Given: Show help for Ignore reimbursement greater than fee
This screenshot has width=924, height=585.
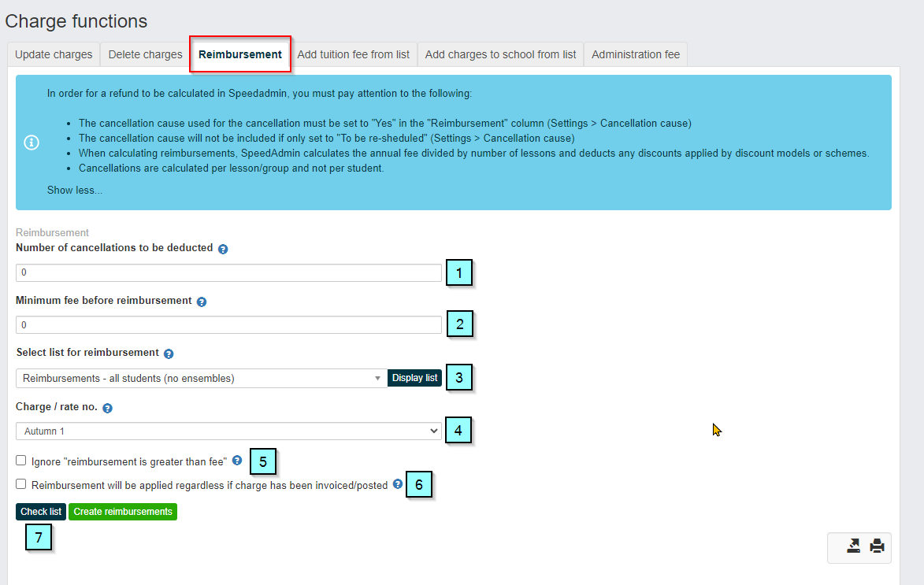Looking at the screenshot, I should pyautogui.click(x=237, y=461).
